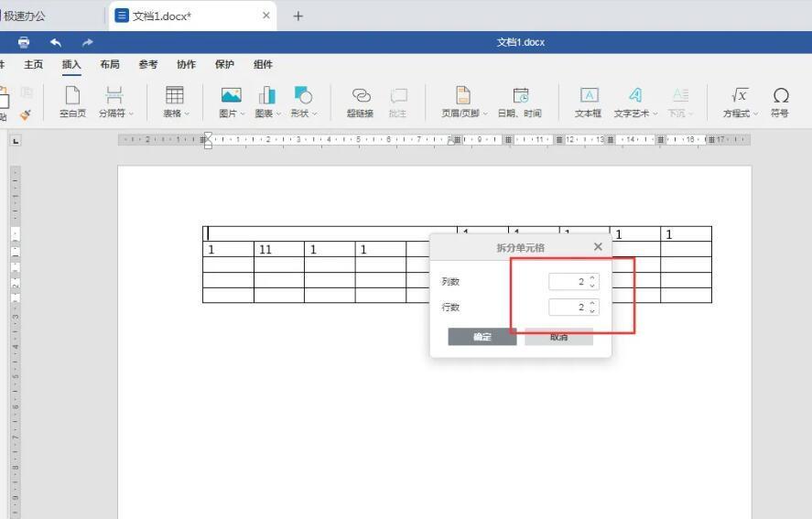The image size is (812, 519).
Task: Insert a text box (文本框)
Action: (x=589, y=102)
